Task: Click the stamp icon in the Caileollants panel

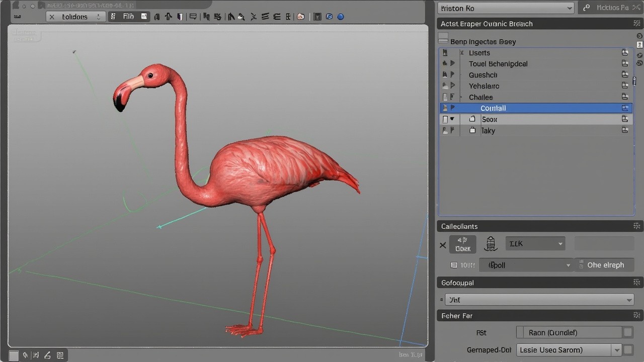Action: pos(491,244)
